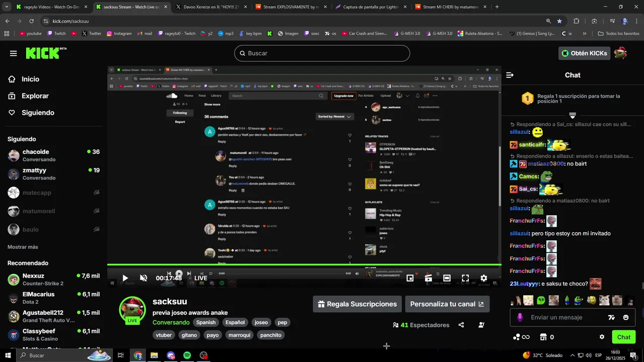Select the Español tag
The image size is (644, 362).
(235, 322)
